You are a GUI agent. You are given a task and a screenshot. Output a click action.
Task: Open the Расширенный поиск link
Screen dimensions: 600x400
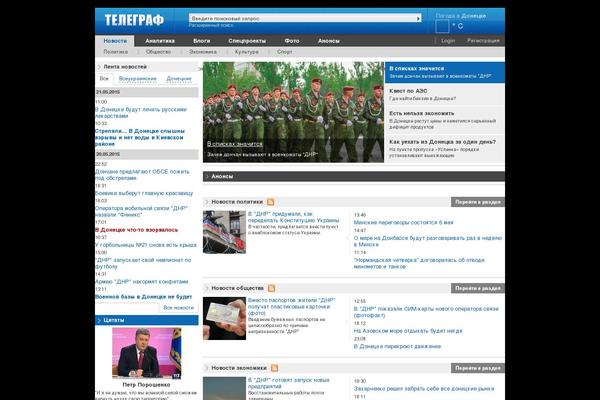[x=210, y=25]
